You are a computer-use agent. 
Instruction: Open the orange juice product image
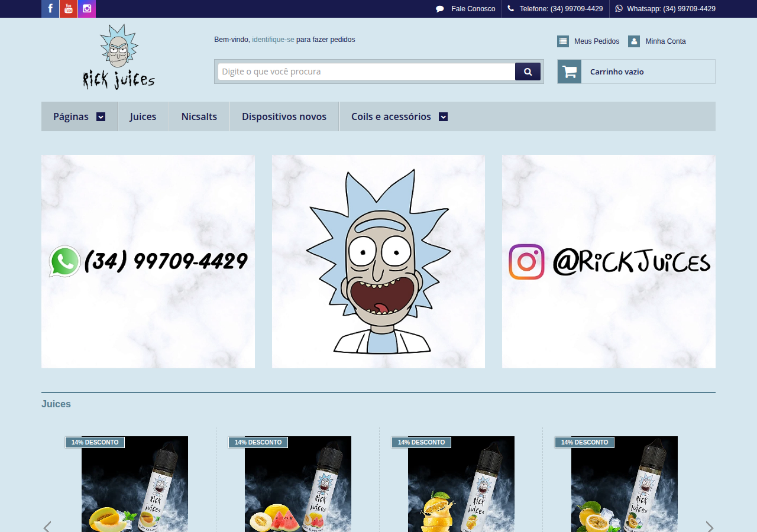[x=461, y=484]
